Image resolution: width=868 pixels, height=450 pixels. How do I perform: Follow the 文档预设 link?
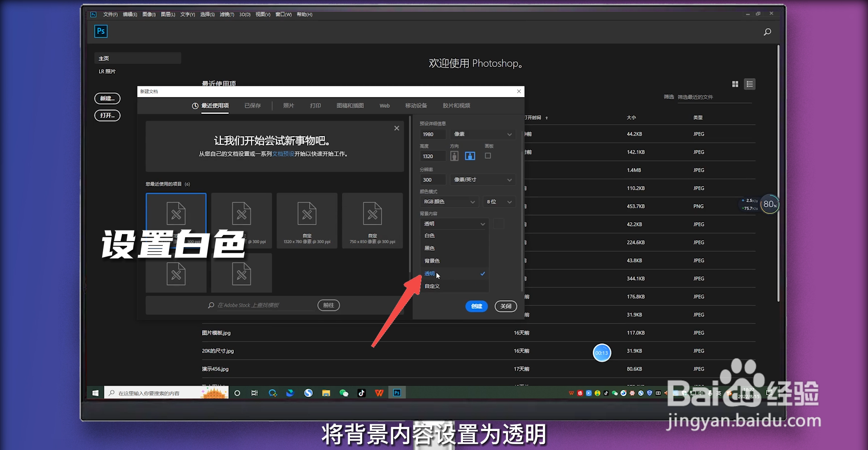tap(283, 154)
